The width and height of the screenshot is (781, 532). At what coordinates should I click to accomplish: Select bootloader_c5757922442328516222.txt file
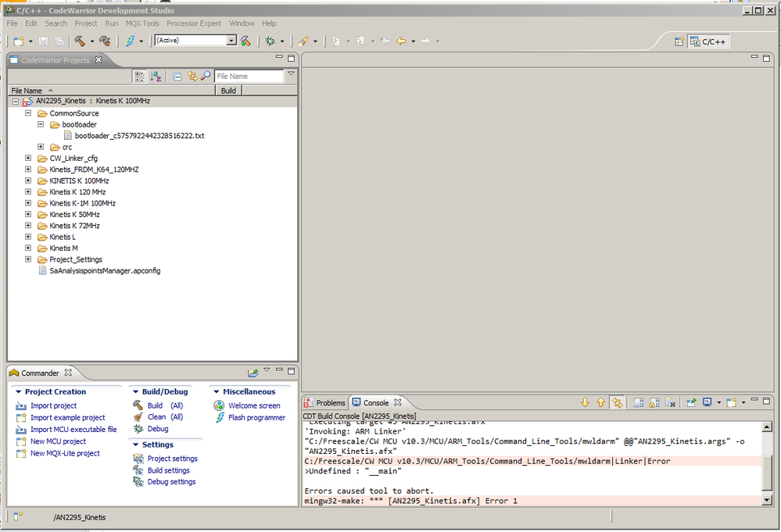point(139,135)
